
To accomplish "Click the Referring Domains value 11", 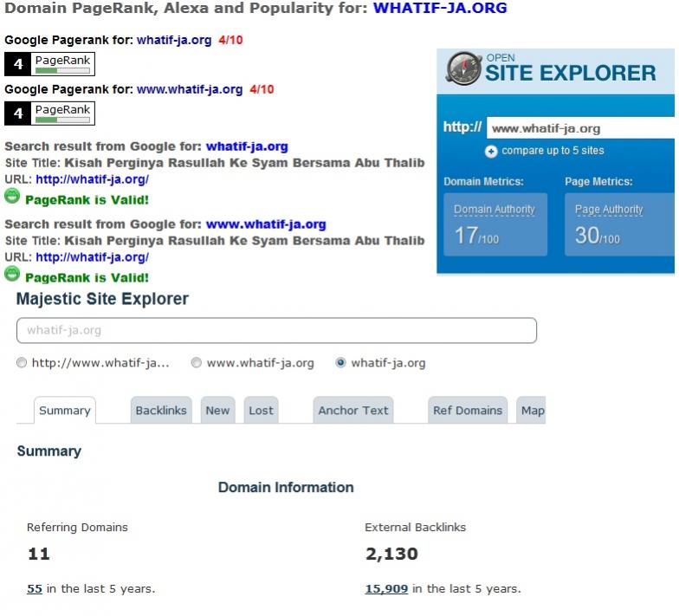I will 39,554.
